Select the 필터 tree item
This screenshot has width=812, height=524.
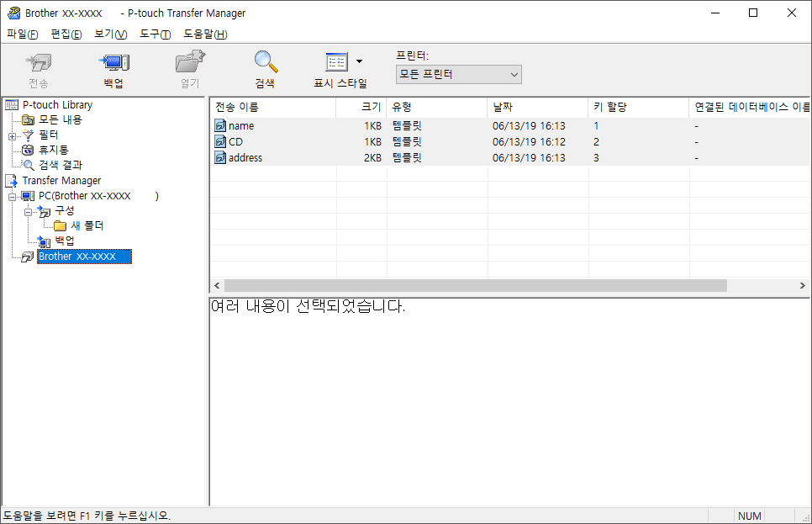49,135
